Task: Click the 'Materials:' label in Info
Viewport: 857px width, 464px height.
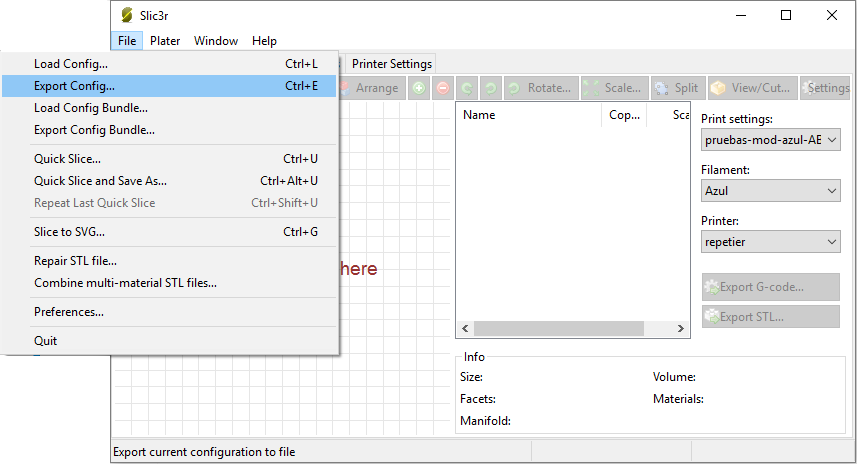Action: point(678,399)
